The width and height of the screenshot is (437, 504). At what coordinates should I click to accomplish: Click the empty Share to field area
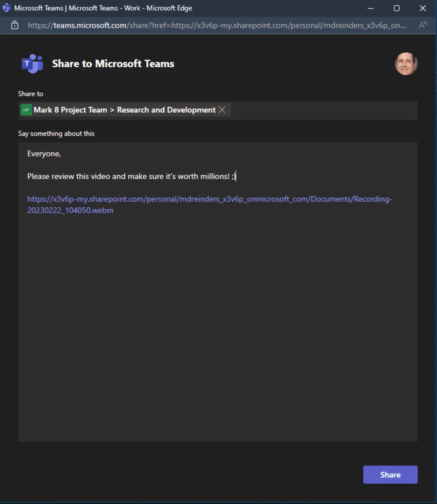[322, 110]
